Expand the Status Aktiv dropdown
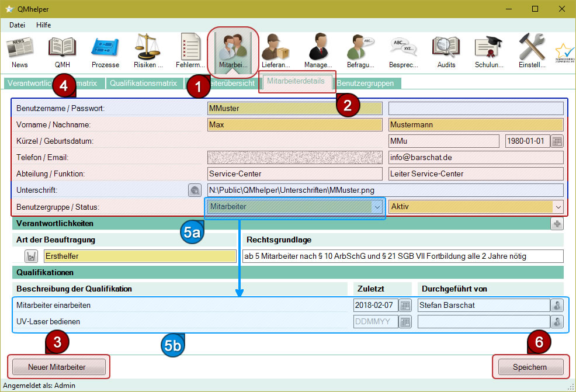 (558, 207)
